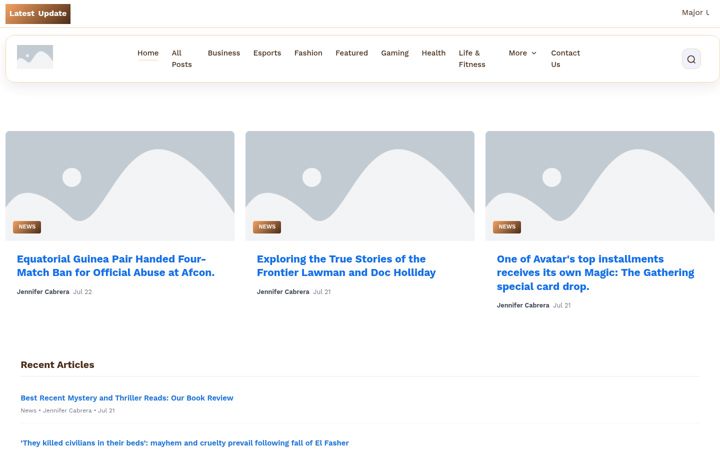Open Life & Fitness category

[x=472, y=59]
